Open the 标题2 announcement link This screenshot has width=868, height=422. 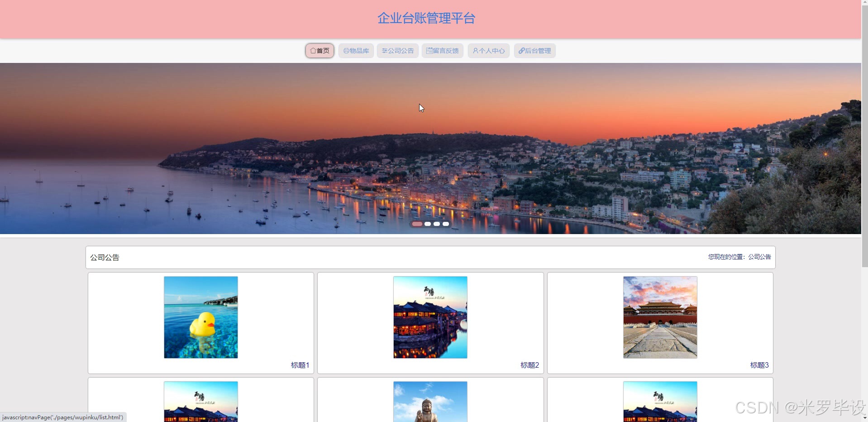click(x=529, y=365)
